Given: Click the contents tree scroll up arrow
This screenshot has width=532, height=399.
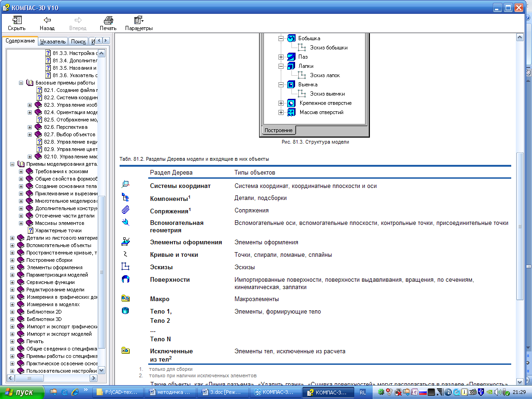Looking at the screenshot, I should coord(102,53).
